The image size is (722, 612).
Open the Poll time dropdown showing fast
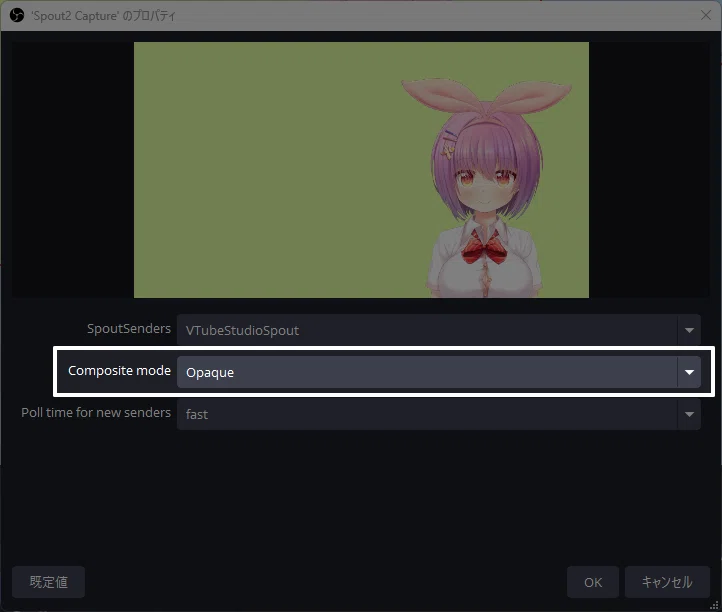click(x=438, y=414)
